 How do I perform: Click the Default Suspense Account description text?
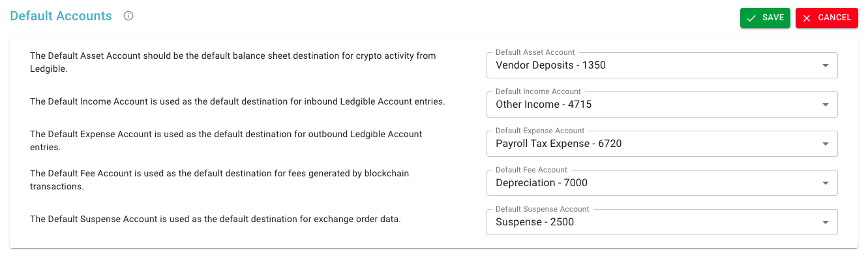[x=215, y=219]
